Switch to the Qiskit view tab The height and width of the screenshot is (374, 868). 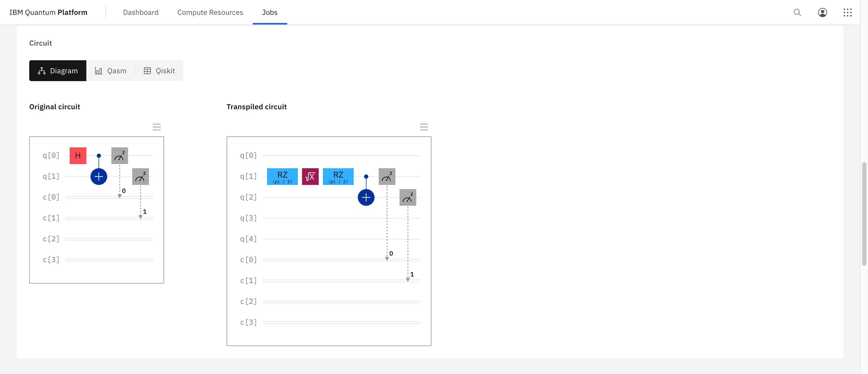[x=159, y=71]
